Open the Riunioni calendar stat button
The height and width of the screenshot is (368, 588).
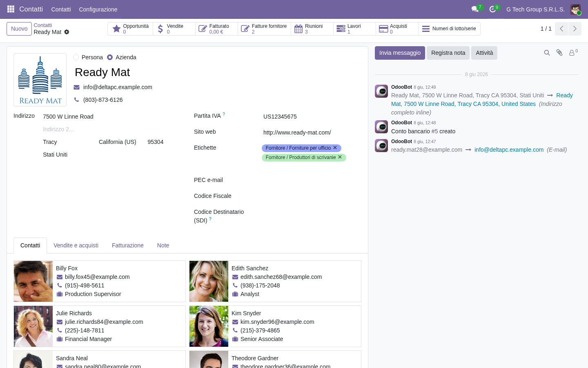tap(312, 29)
